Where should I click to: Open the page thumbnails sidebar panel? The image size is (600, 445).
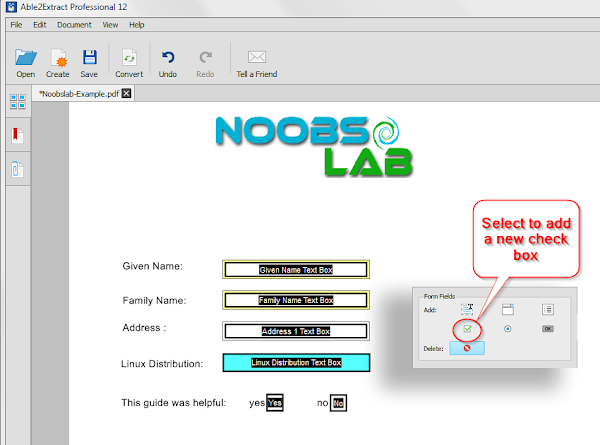click(18, 101)
